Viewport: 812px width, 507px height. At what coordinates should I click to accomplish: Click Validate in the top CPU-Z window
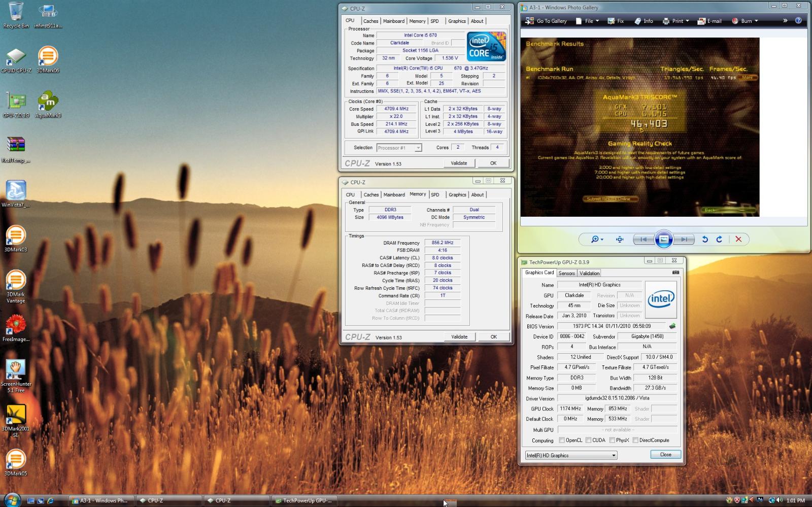pos(459,163)
